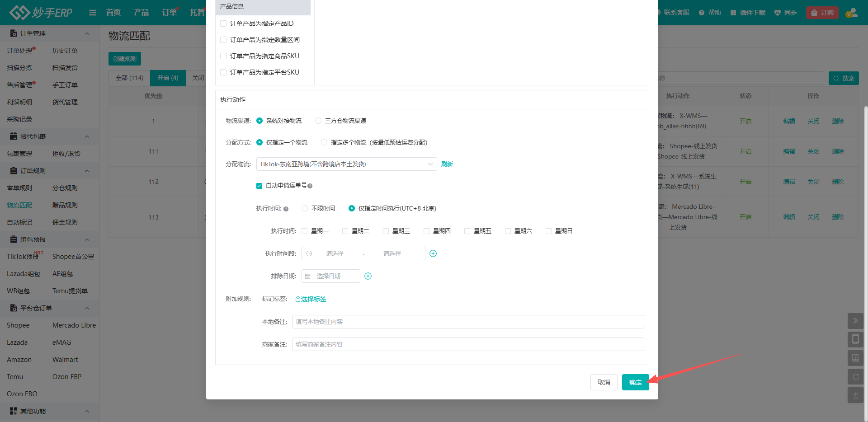The height and width of the screenshot is (422, 868).
Task: Check 订单产品为指定产品ID
Action: click(223, 23)
